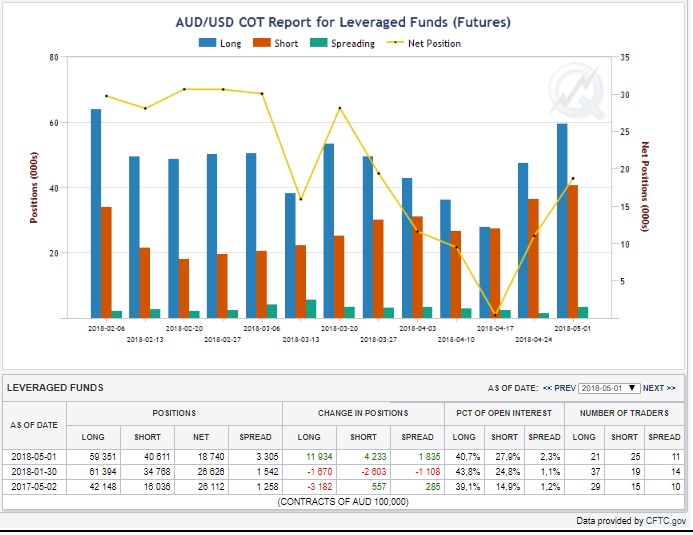Click the long position value 61 394
This screenshot has width=693, height=535.
pos(102,471)
